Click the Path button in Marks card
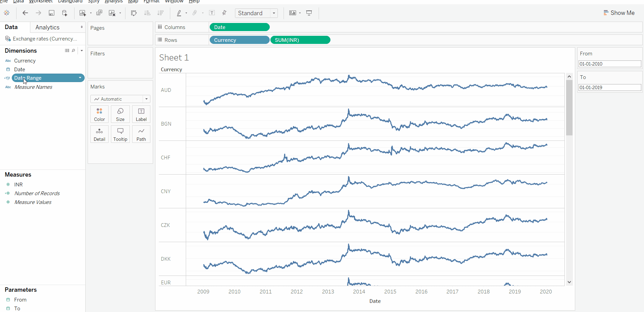This screenshot has height=312, width=644. click(x=141, y=134)
